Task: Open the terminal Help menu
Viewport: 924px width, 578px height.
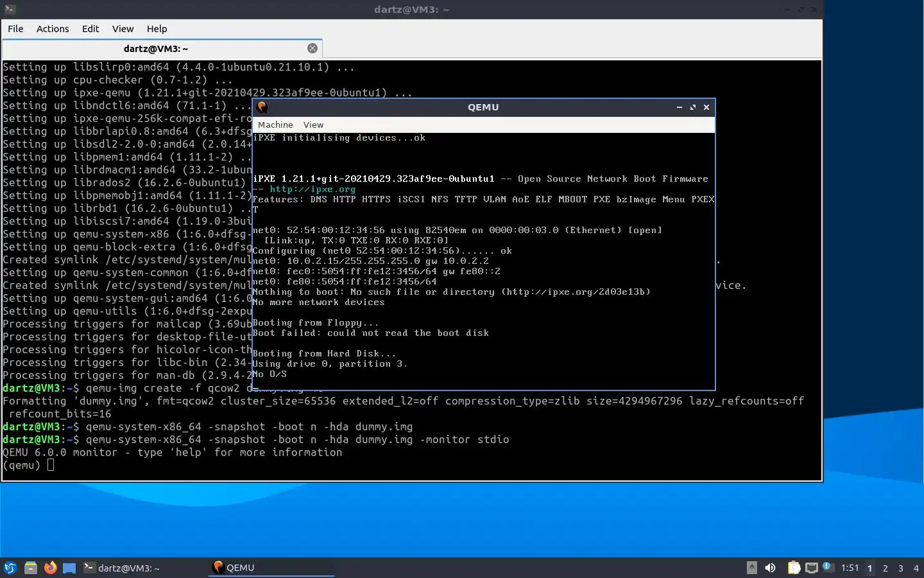Action: [157, 29]
